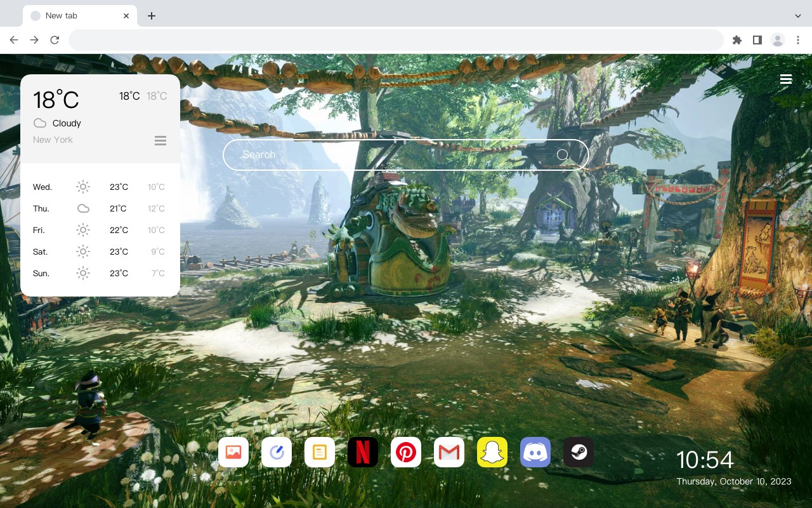This screenshot has width=812, height=508.
Task: Expand the tab search chevron
Action: [x=798, y=16]
